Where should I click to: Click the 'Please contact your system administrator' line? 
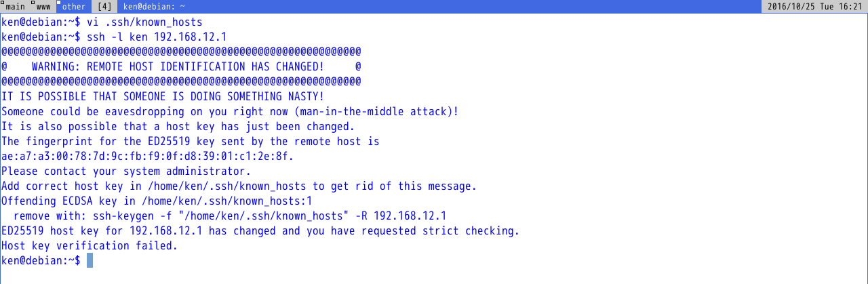(x=126, y=171)
